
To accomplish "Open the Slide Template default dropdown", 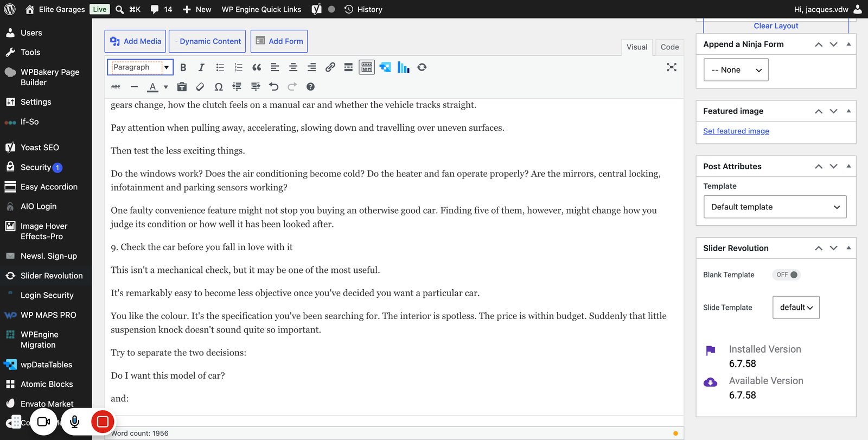I will point(796,308).
